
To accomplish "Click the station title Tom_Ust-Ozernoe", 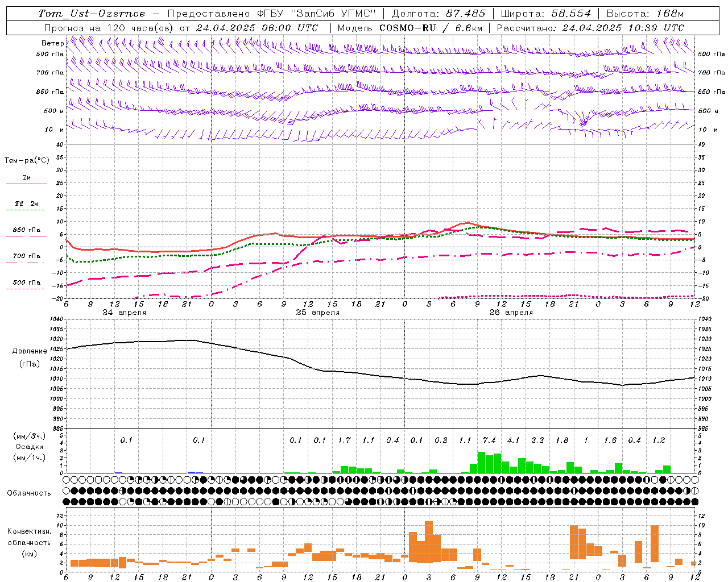I will pyautogui.click(x=92, y=14).
